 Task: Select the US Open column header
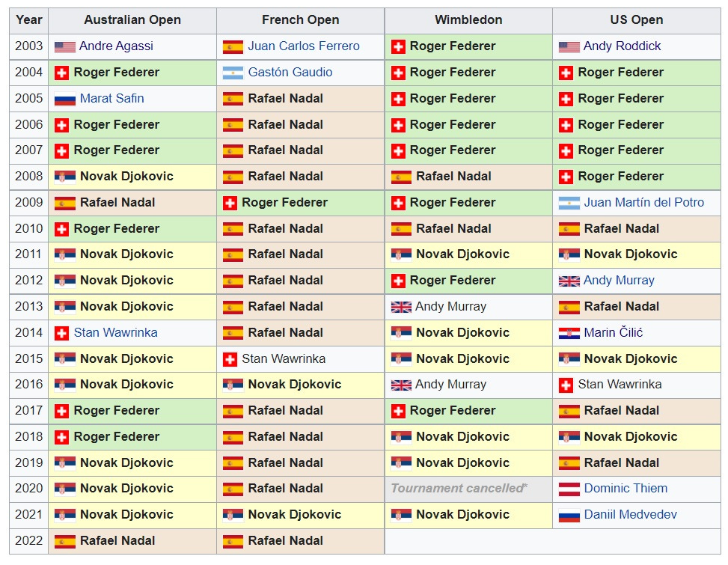click(637, 20)
